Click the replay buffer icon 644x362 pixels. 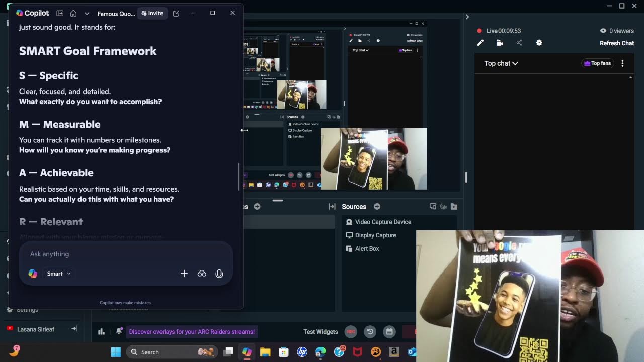click(x=370, y=332)
